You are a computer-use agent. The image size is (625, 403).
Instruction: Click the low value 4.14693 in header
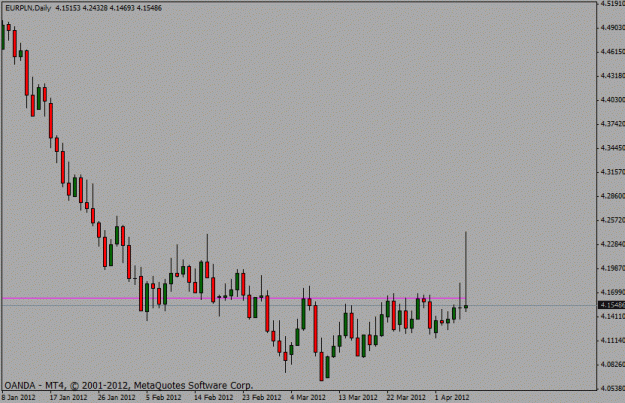(x=122, y=8)
